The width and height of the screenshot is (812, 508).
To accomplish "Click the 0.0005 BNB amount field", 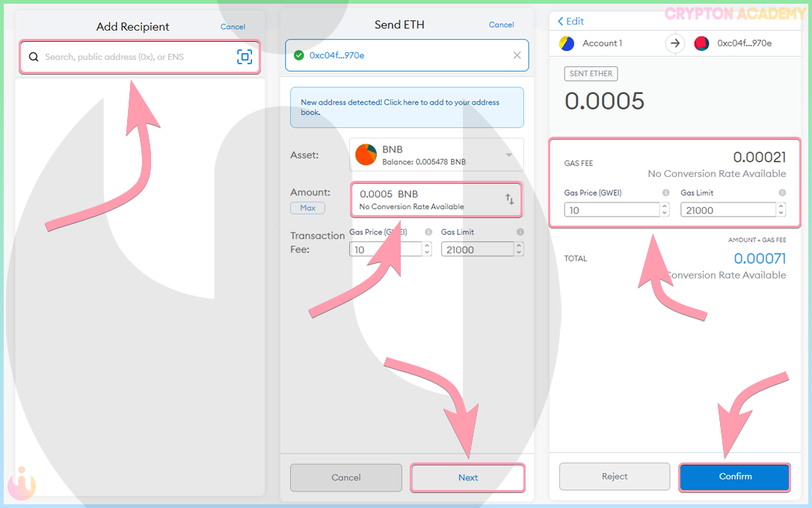I will 437,199.
